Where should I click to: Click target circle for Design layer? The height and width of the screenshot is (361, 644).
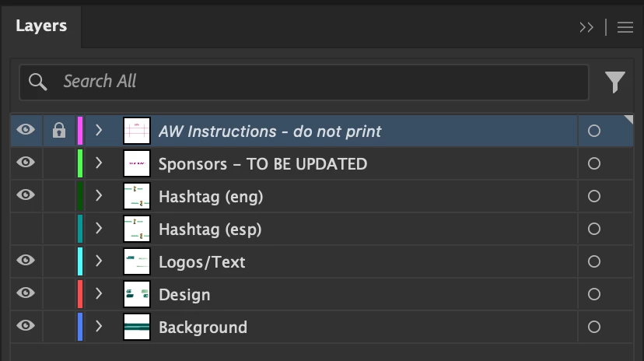pyautogui.click(x=594, y=294)
